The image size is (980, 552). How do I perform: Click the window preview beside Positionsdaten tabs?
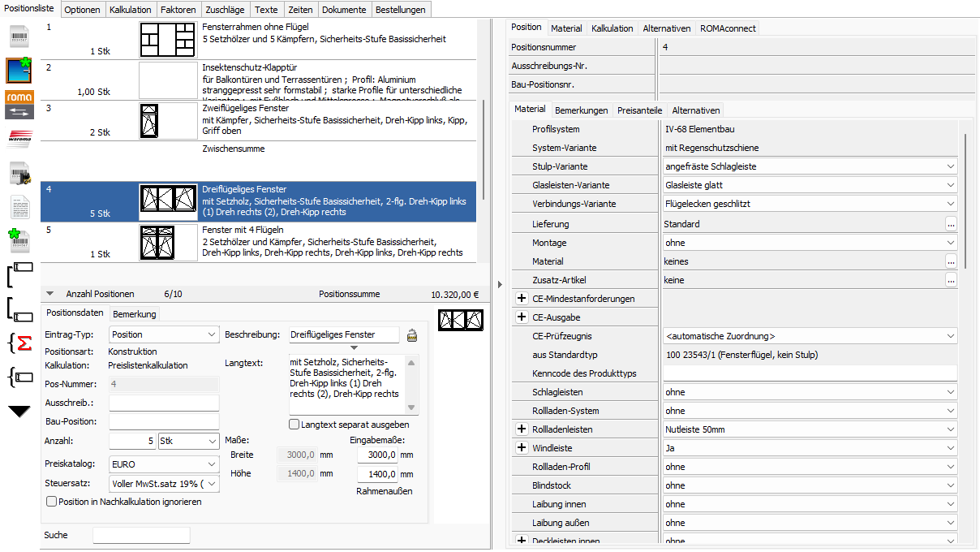461,321
